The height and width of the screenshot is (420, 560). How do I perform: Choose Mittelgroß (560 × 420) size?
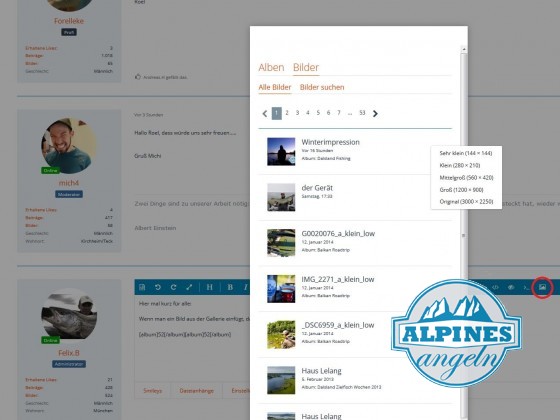coord(466,178)
